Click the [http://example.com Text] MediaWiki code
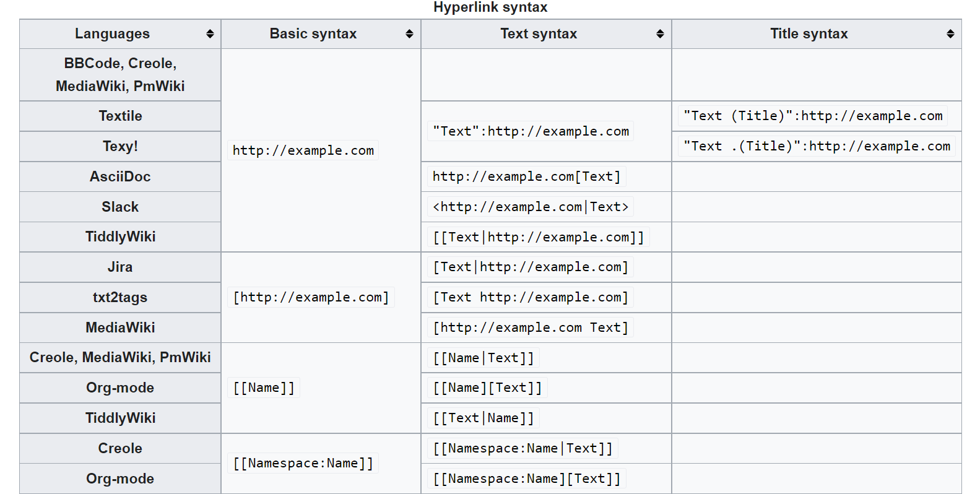 [x=531, y=327]
